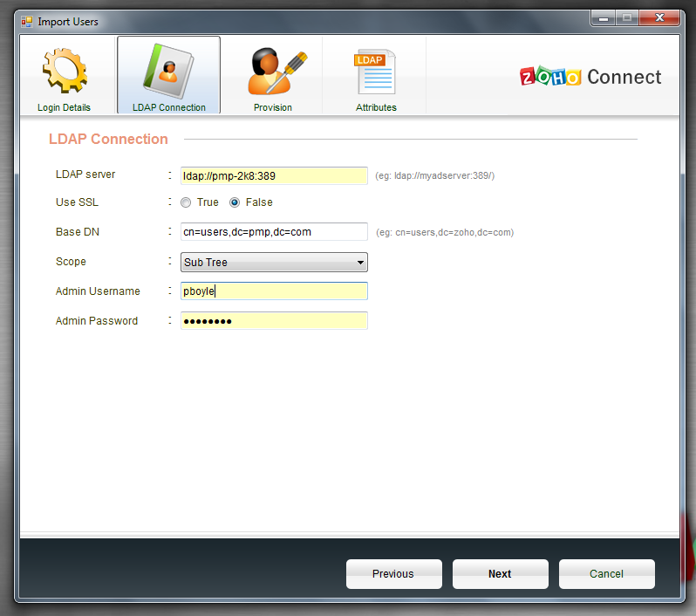This screenshot has width=696, height=616.
Task: Go to the Provision tab label
Action: [x=273, y=107]
